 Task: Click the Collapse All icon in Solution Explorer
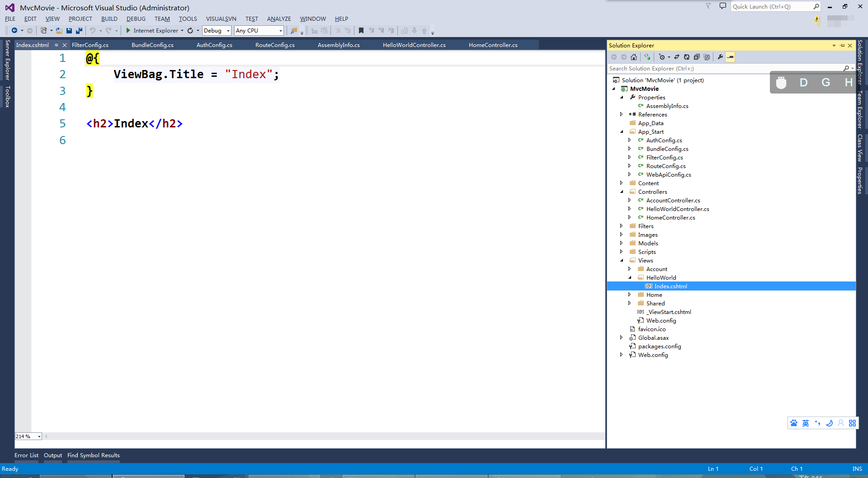(697, 57)
